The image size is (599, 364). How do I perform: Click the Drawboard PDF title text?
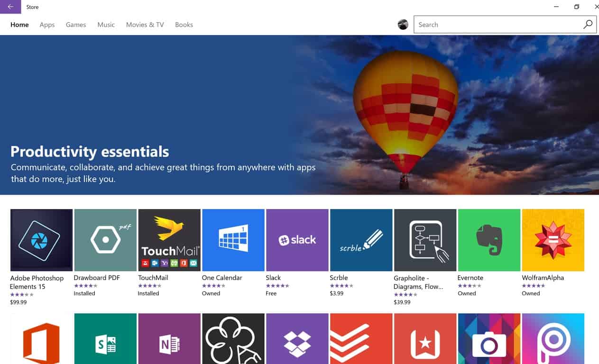96,278
